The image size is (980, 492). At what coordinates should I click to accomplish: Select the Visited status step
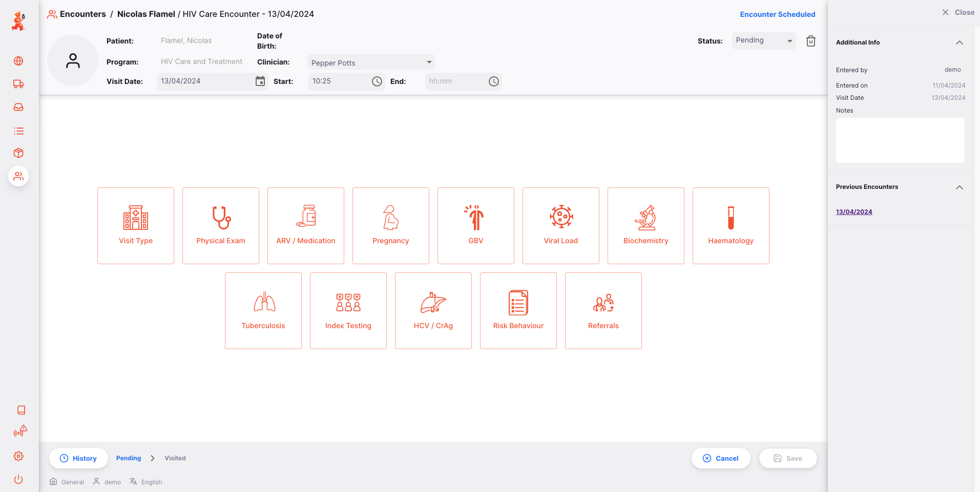(175, 458)
